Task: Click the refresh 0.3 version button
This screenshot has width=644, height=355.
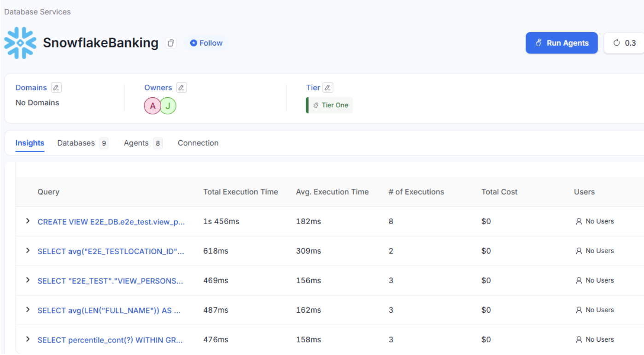Action: pyautogui.click(x=625, y=43)
